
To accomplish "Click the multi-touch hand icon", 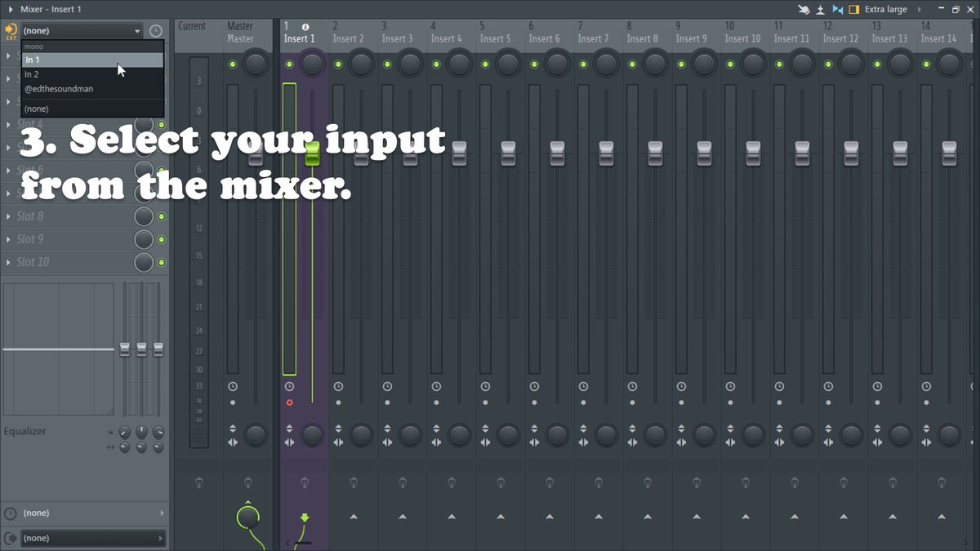I will [x=806, y=9].
